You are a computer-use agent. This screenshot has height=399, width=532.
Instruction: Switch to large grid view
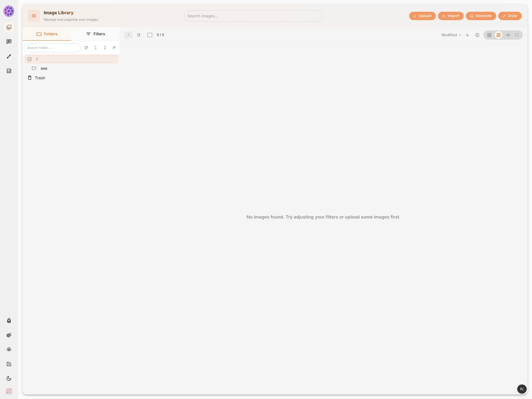[499, 35]
